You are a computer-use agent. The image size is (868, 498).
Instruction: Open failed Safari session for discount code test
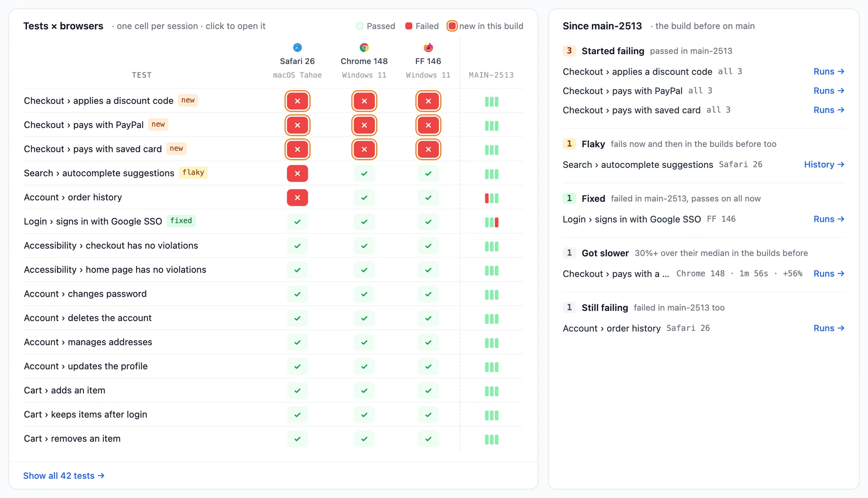[297, 101]
